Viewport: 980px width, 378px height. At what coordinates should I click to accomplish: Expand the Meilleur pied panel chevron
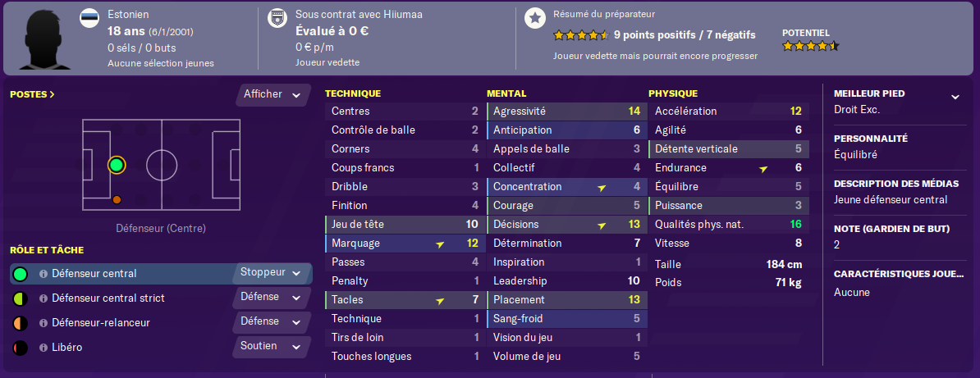955,97
